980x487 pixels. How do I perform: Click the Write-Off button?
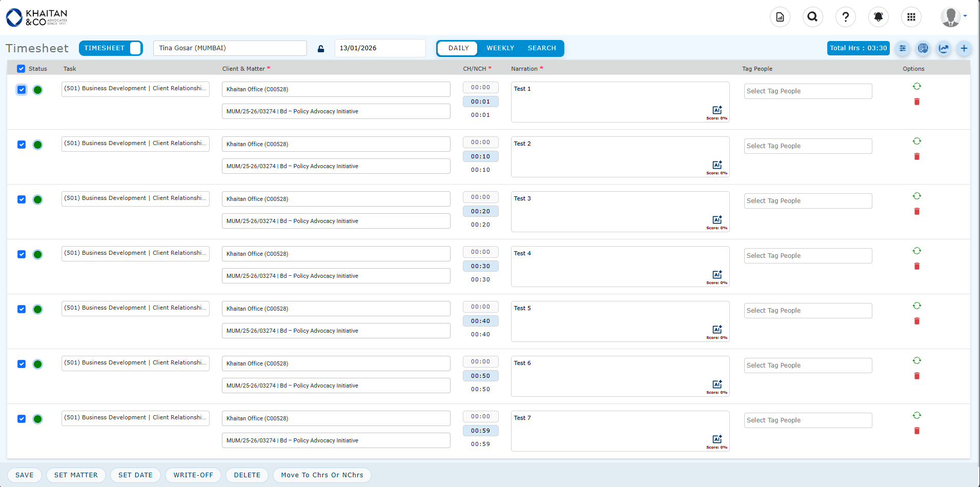pos(193,475)
